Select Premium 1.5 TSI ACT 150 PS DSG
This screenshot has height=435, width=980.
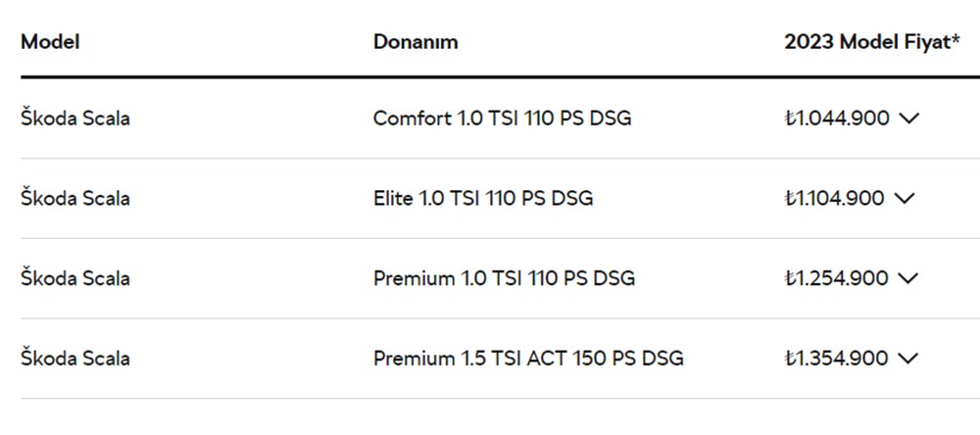coord(528,358)
